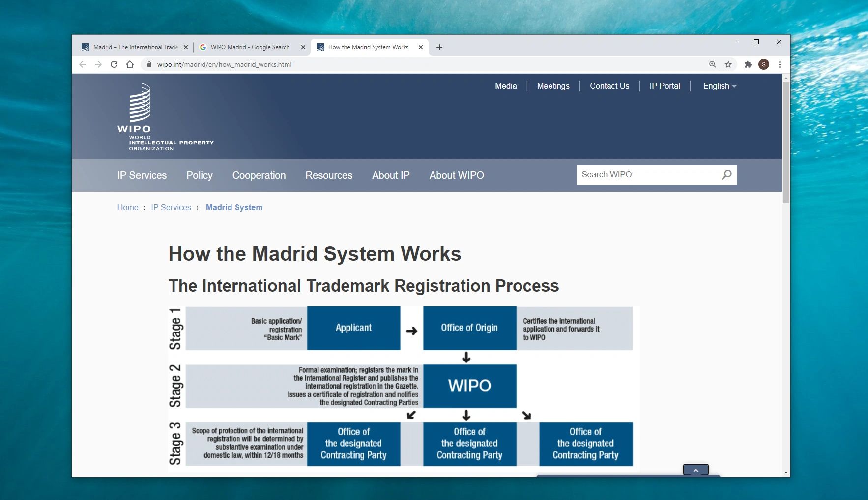868x500 pixels.
Task: Expand the English language dropdown
Action: (719, 86)
